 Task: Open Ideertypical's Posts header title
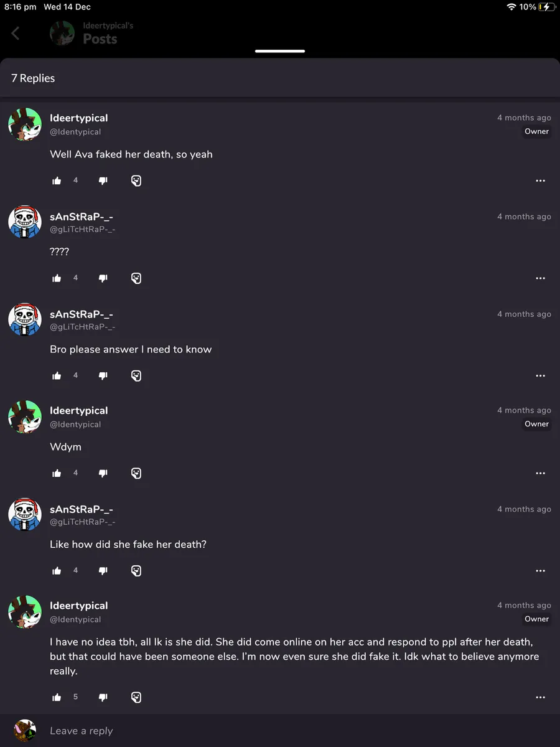[100, 39]
